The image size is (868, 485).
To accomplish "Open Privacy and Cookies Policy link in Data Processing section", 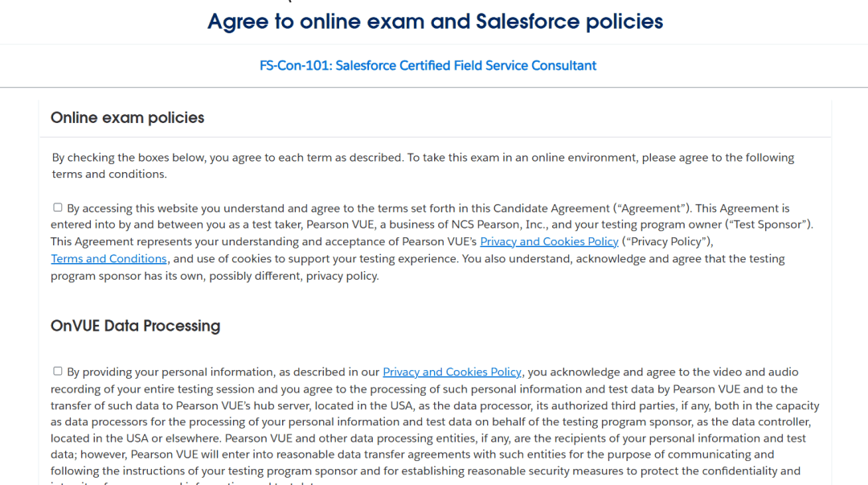I will [x=452, y=372].
